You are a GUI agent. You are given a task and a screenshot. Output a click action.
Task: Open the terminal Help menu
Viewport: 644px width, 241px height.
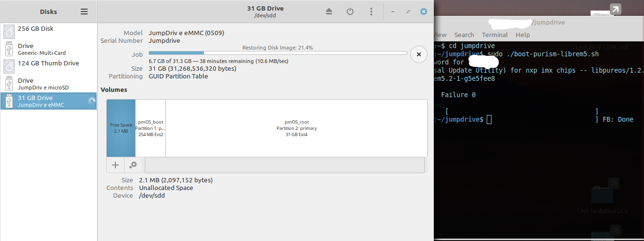[x=523, y=35]
